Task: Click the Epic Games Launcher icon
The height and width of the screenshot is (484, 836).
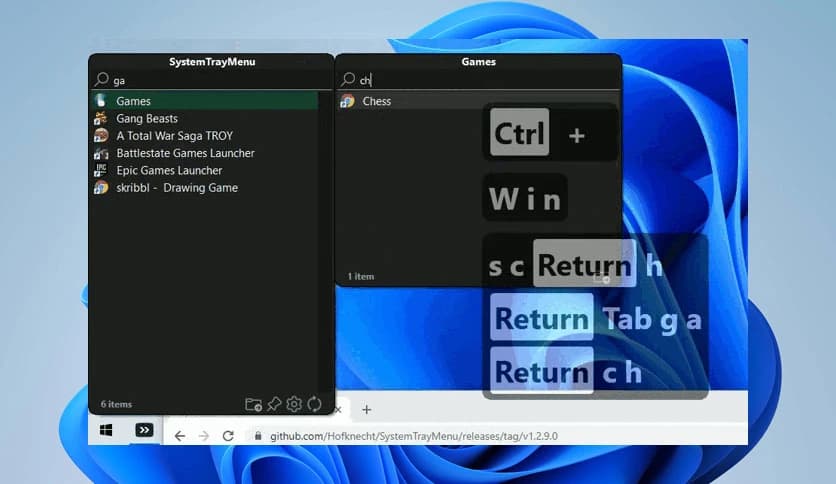Action: click(x=101, y=170)
